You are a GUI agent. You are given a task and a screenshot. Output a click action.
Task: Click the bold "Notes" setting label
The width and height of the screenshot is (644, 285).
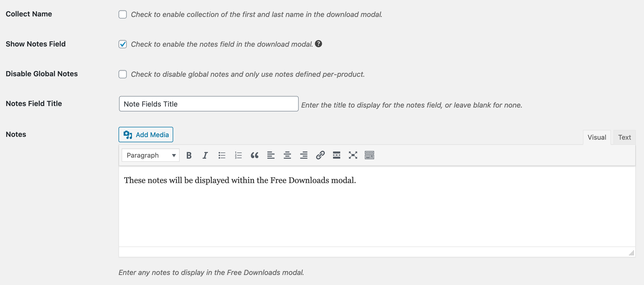coord(16,134)
